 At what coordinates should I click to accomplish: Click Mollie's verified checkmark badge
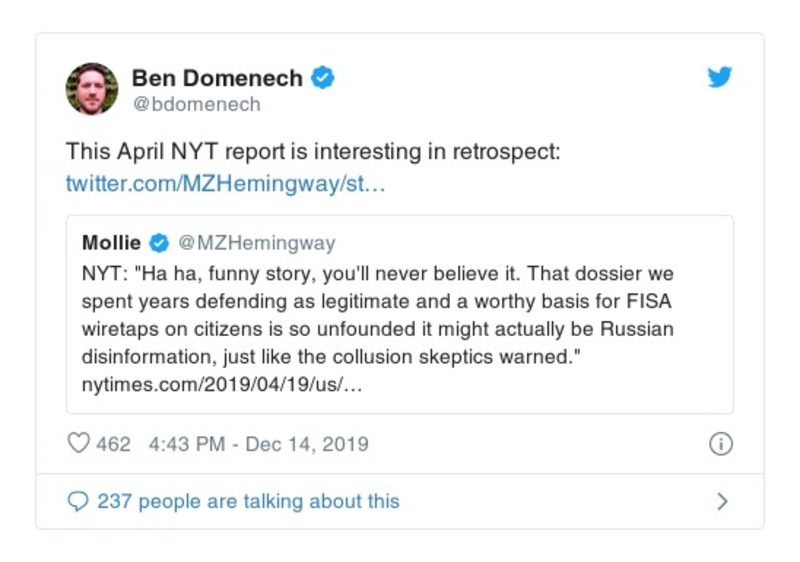[x=158, y=243]
